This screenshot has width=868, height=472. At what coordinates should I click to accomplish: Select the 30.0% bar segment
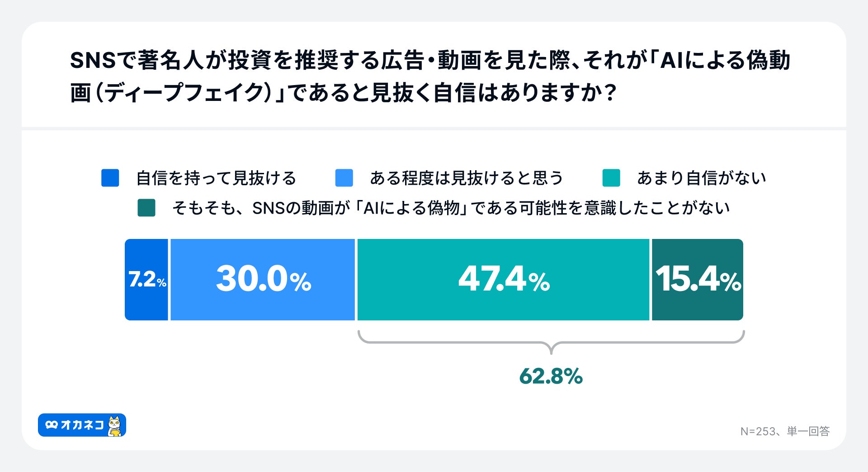[263, 280]
